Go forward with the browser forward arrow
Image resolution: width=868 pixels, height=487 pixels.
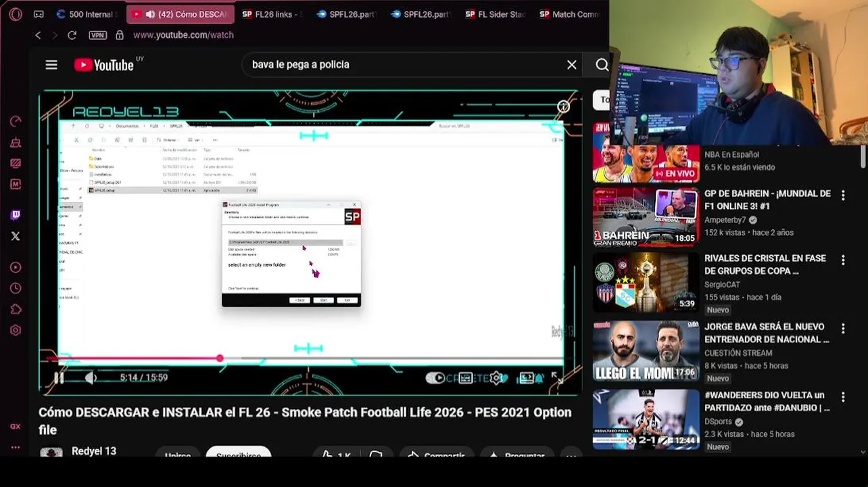[55, 35]
